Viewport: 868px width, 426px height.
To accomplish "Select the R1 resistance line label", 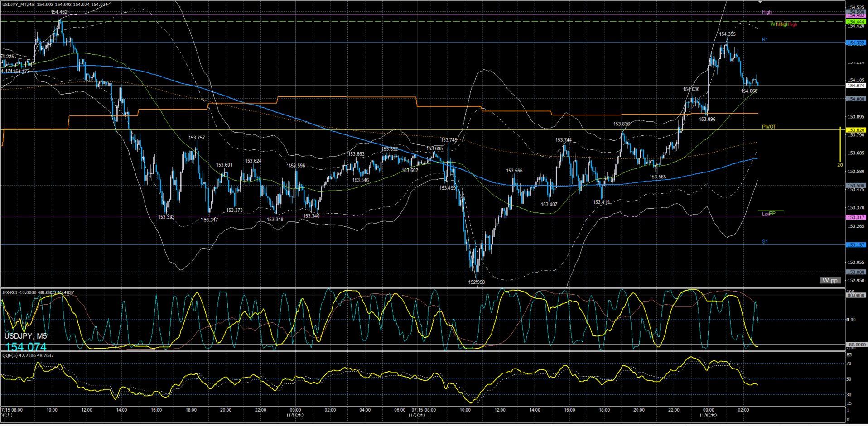I will 765,40.
